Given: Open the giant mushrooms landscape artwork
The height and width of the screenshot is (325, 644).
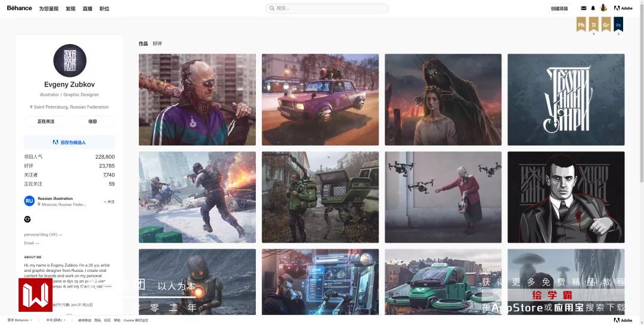Looking at the screenshot, I should click(566, 282).
